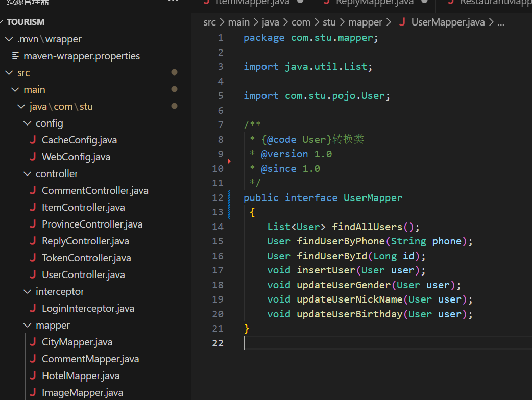The width and height of the screenshot is (532, 400).
Task: Click the mapper breadcrumb segment
Action: [x=365, y=22]
